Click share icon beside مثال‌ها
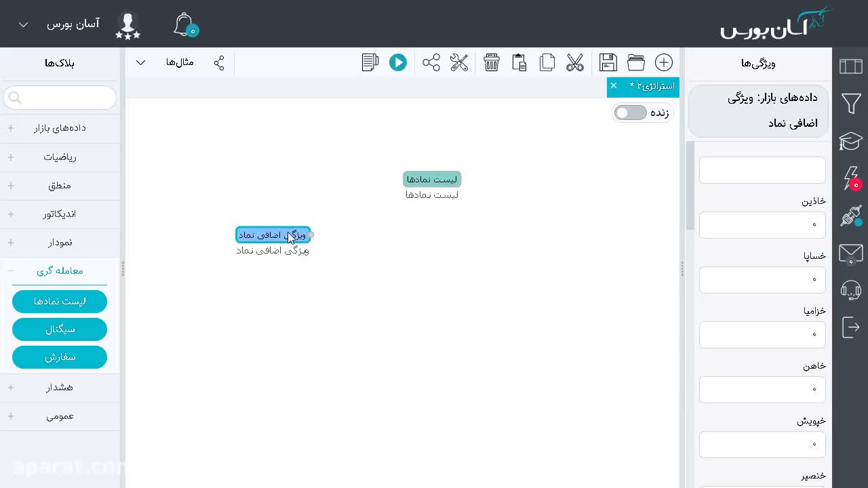868x488 pixels. pos(219,63)
